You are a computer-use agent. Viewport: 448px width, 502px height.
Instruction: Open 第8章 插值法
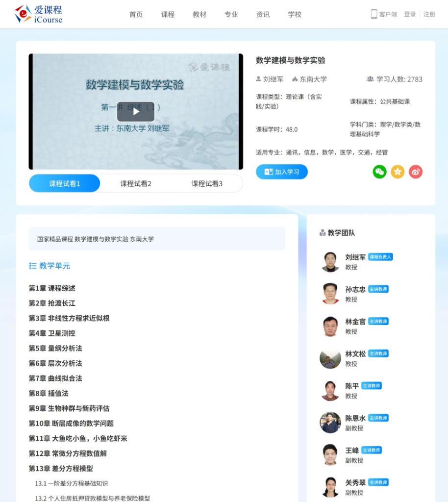click(x=49, y=394)
